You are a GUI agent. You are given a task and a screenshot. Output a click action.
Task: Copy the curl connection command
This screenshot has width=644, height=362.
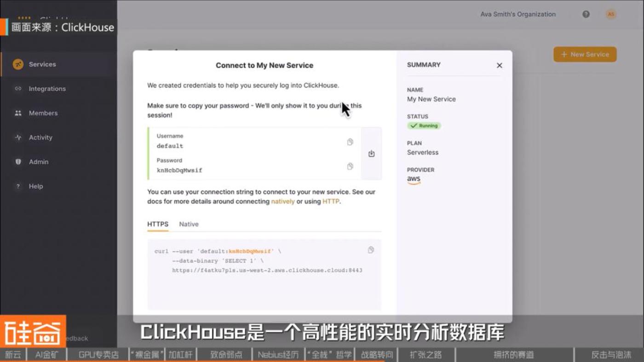click(x=371, y=249)
